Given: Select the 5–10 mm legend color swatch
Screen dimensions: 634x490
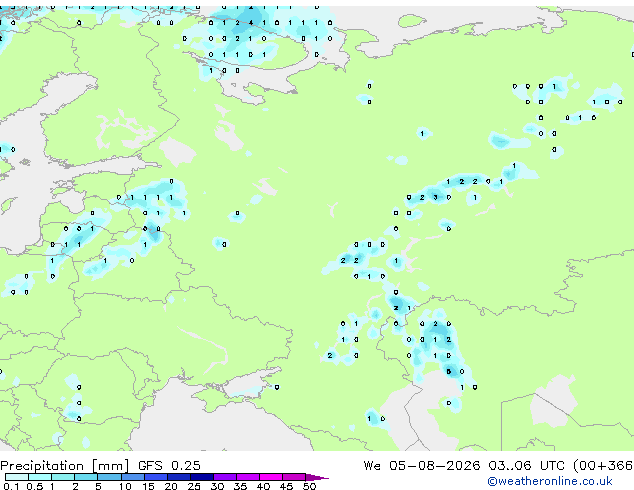Looking at the screenshot, I should pyautogui.click(x=109, y=477).
